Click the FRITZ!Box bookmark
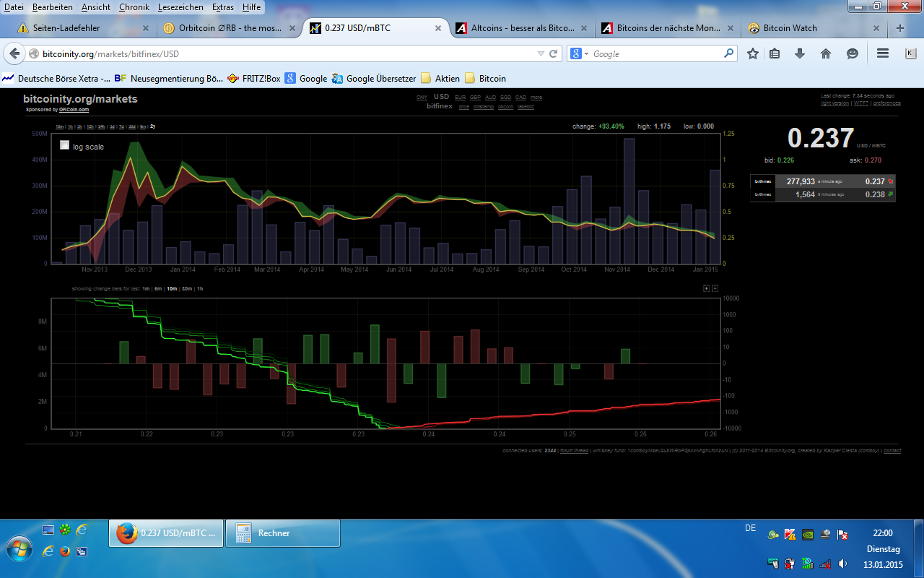The width and height of the screenshot is (924, 578). tap(253, 79)
